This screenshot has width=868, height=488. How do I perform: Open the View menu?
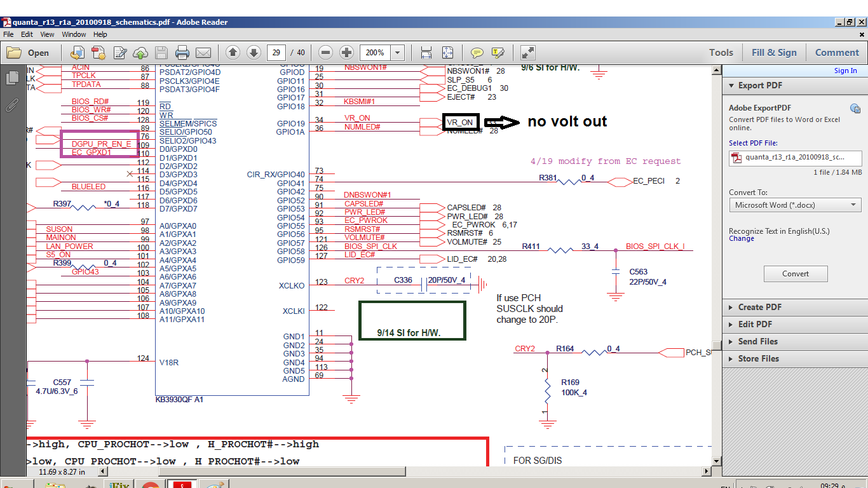(x=48, y=34)
